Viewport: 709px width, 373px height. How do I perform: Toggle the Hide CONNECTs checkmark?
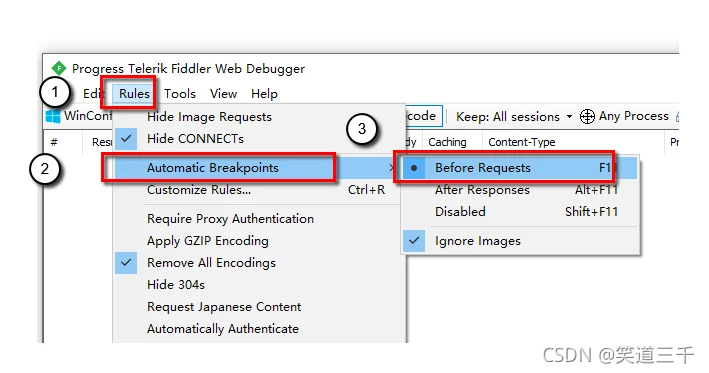point(126,138)
